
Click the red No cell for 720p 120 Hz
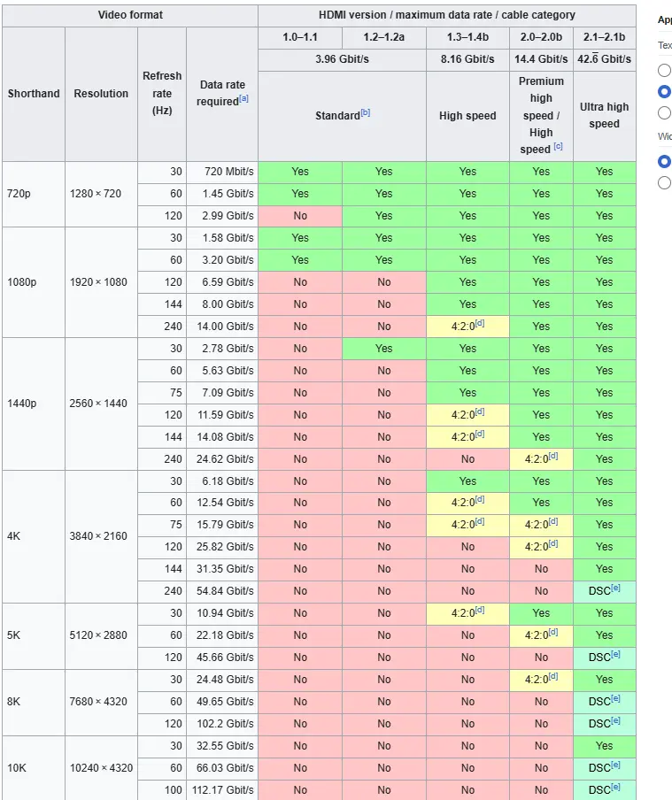[x=300, y=216]
